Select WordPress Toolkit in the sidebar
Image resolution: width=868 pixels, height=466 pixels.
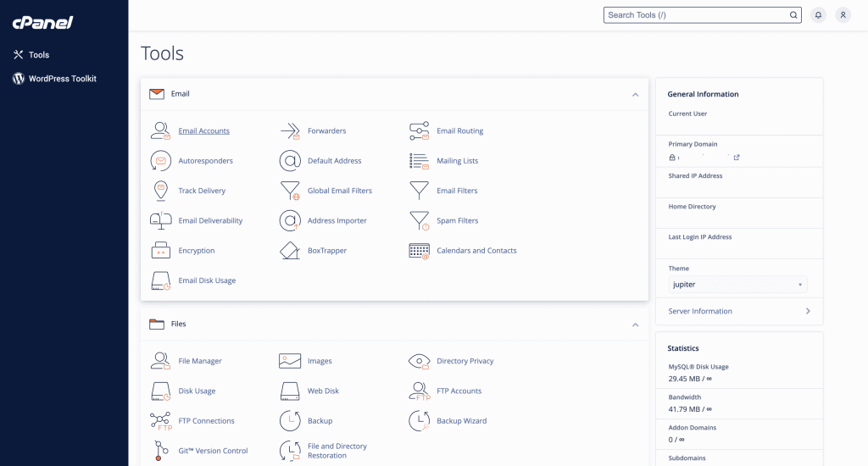click(x=55, y=79)
